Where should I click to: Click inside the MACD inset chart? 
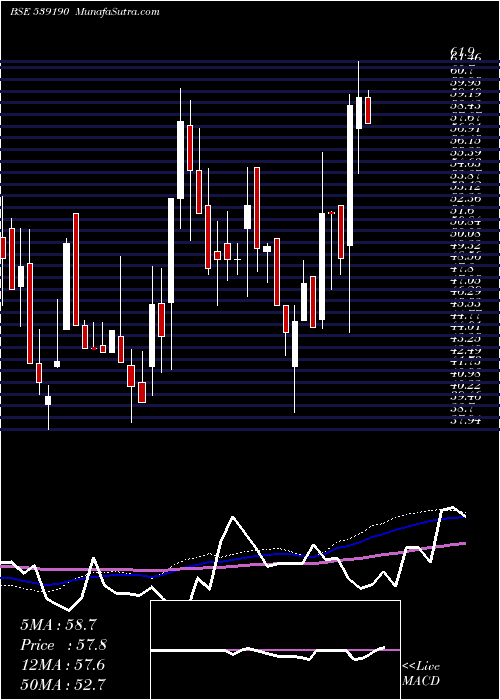click(275, 650)
